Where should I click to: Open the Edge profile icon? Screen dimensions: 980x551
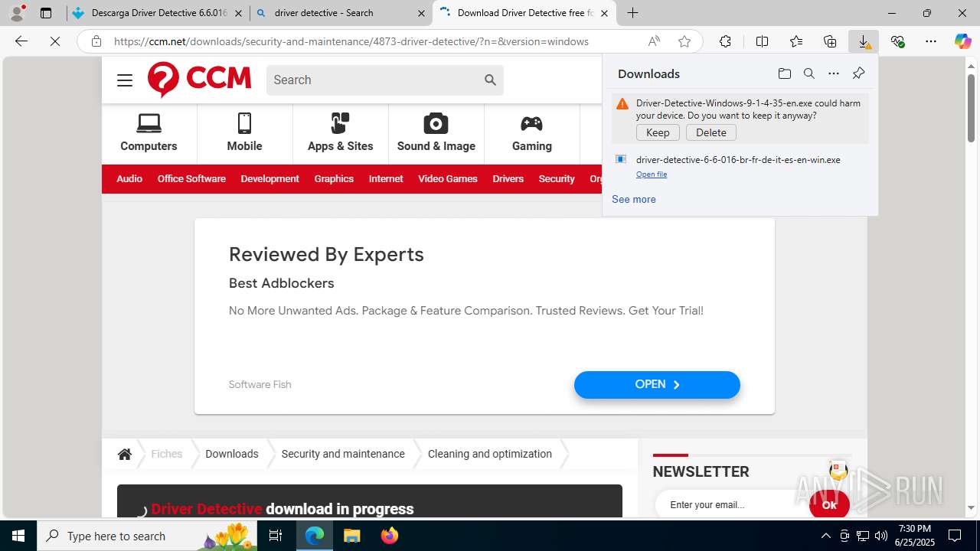17,13
